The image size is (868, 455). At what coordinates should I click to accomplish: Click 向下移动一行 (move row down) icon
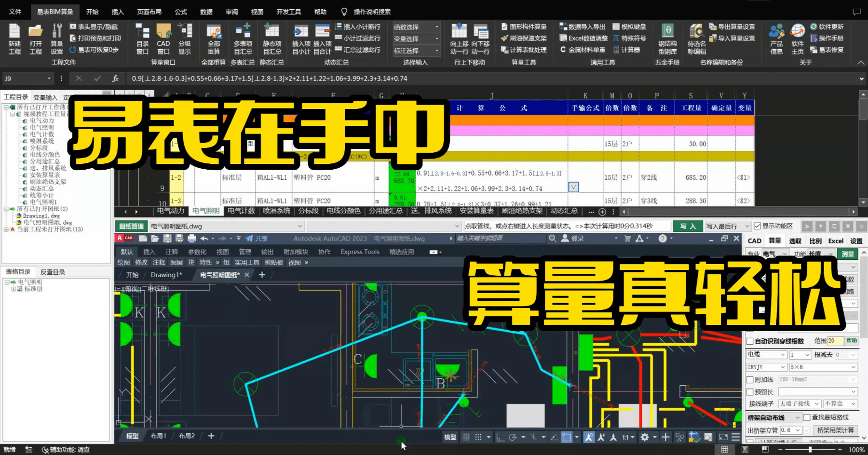pyautogui.click(x=480, y=31)
